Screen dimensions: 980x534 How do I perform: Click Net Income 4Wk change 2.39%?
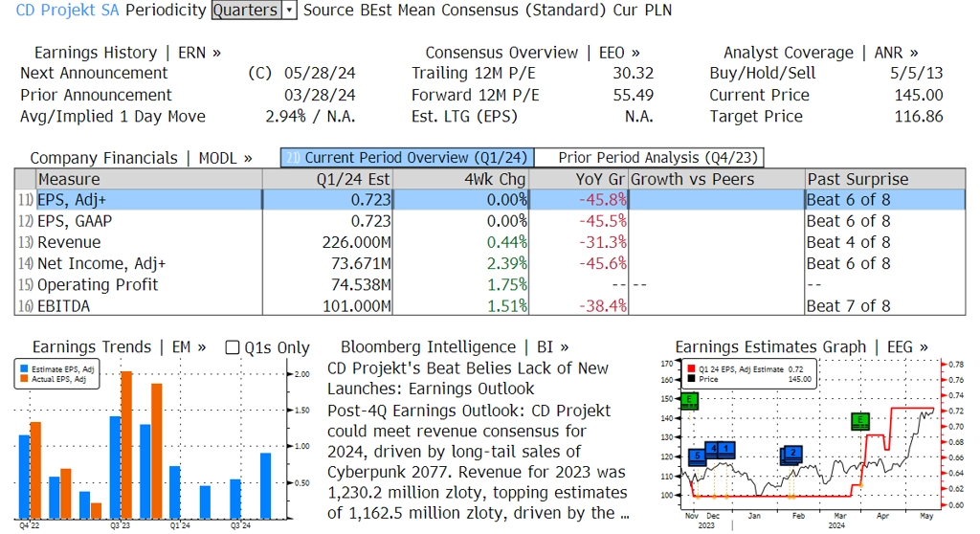(507, 264)
